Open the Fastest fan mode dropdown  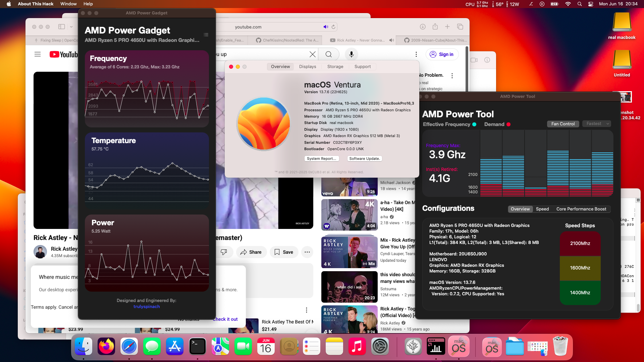(597, 124)
